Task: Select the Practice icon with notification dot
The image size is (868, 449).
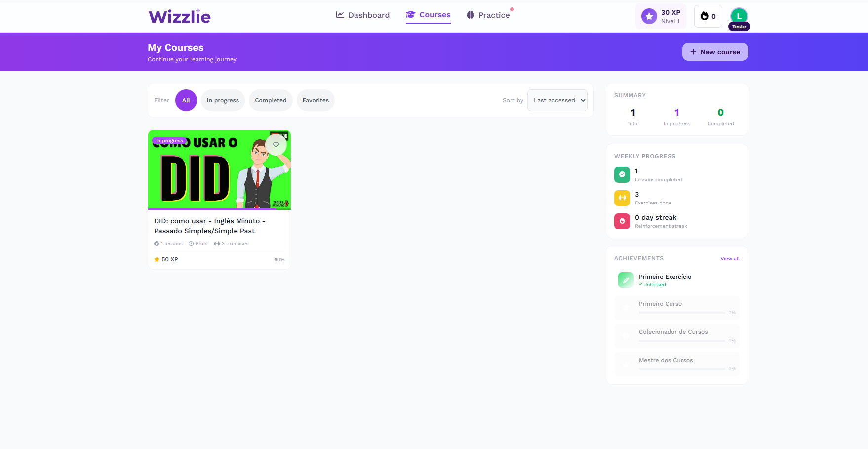Action: tap(470, 15)
